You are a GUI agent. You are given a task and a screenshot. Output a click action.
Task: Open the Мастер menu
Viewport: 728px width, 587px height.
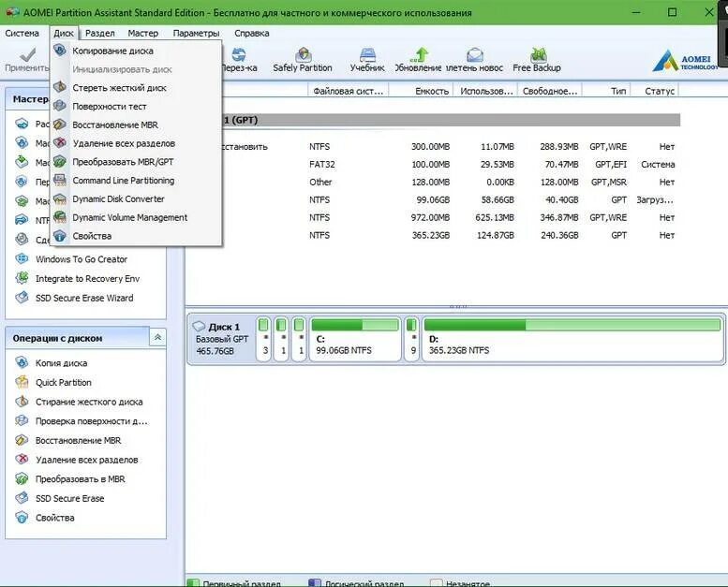coord(143,33)
